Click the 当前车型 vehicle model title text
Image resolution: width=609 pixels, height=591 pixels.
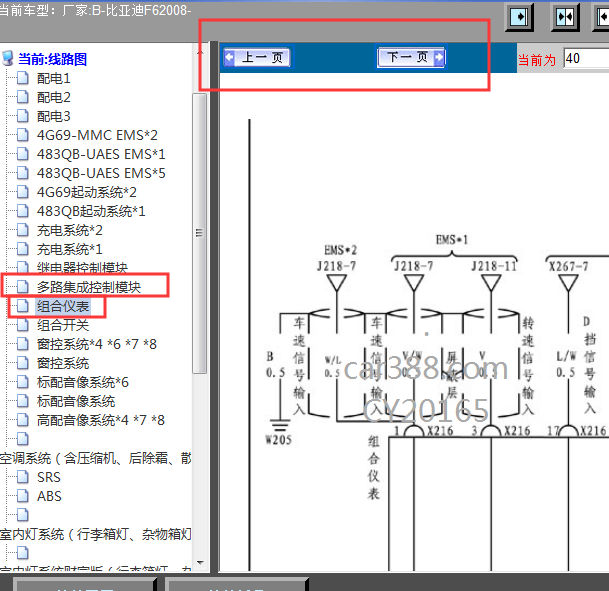(95, 10)
